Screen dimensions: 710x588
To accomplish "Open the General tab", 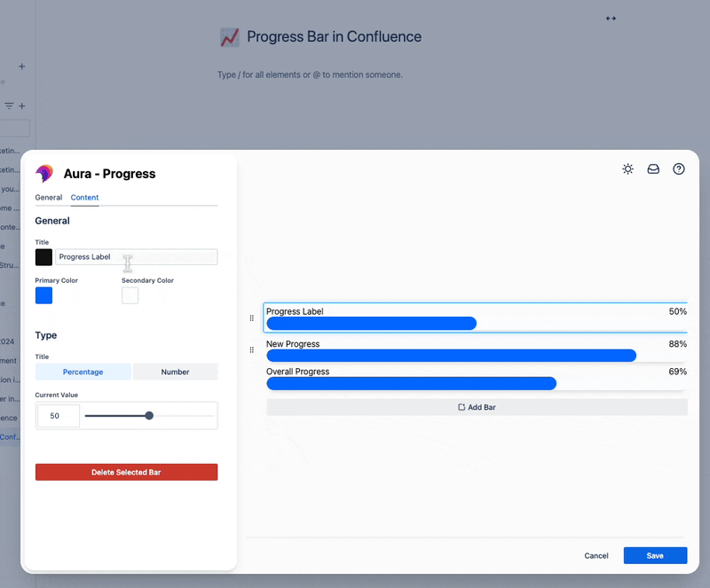I will click(x=49, y=198).
